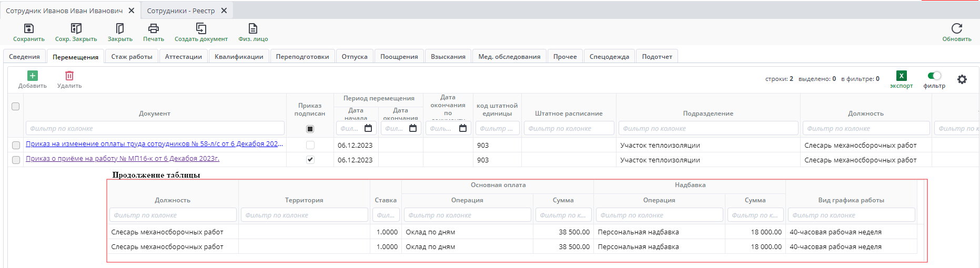Click Create document (Создать документ) icon
This screenshot has height=268, width=980.
coord(201,29)
